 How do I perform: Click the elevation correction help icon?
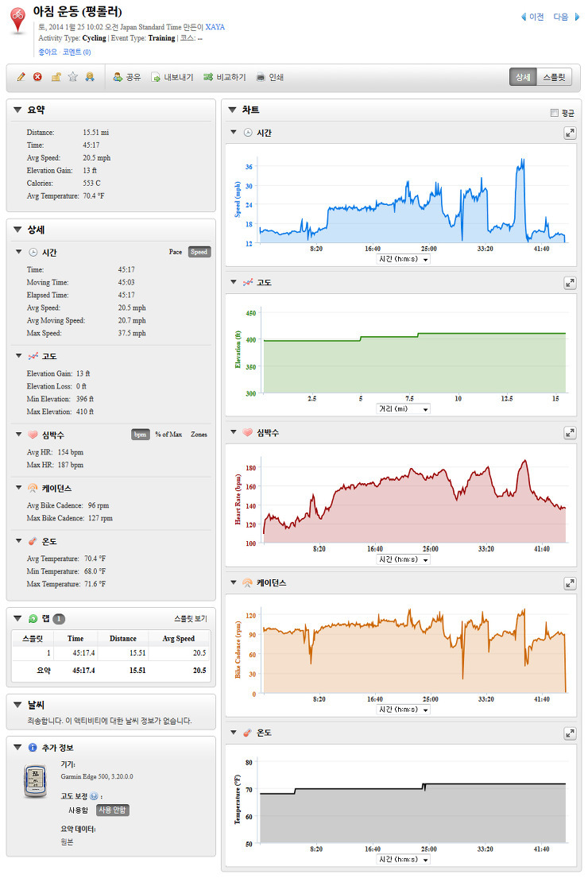click(94, 796)
